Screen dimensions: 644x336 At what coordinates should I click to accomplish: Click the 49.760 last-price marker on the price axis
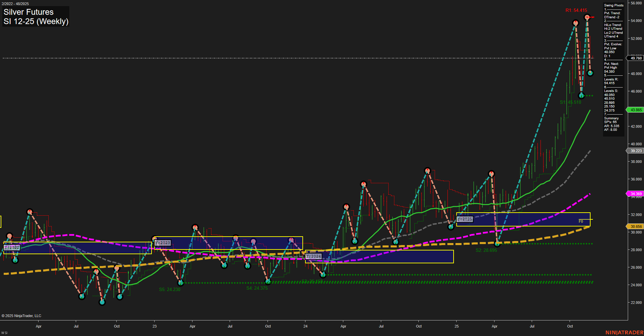tap(635, 58)
